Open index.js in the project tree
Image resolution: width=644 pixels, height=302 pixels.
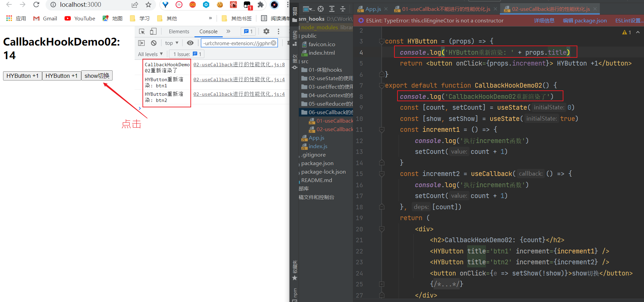[x=314, y=146]
